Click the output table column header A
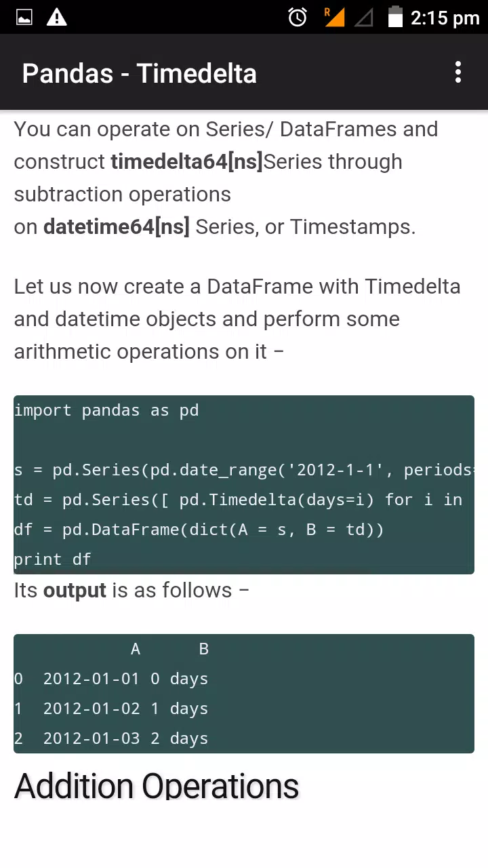This screenshot has height=868, width=488. (136, 650)
